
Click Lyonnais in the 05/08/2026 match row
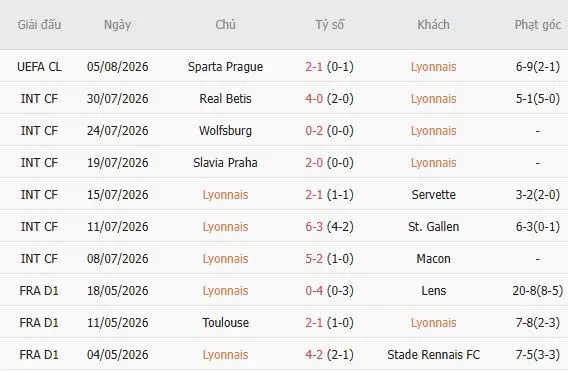(434, 67)
